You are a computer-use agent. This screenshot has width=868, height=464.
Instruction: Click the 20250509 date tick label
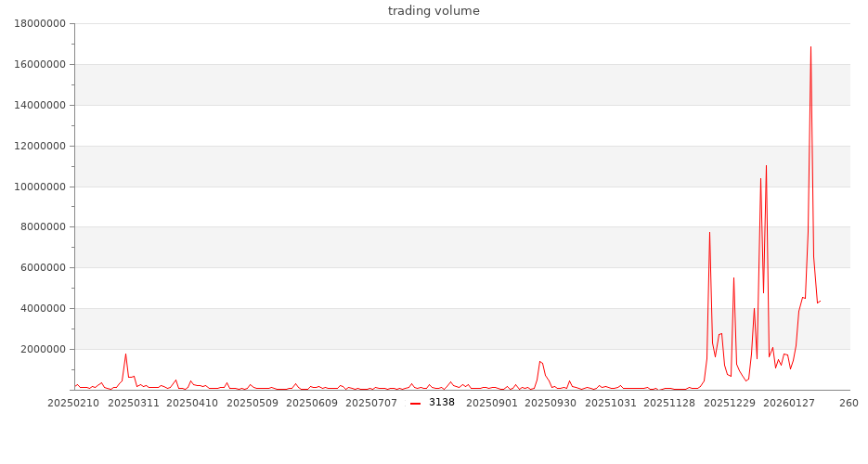(x=253, y=404)
